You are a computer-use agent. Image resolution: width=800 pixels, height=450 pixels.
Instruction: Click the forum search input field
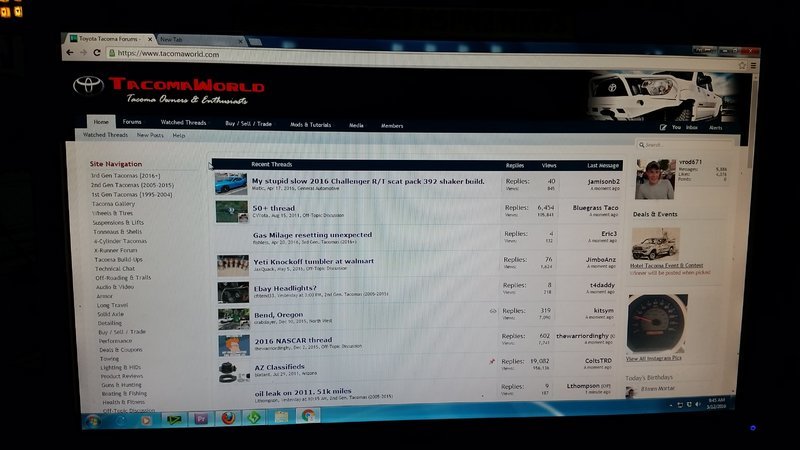[x=684, y=145]
